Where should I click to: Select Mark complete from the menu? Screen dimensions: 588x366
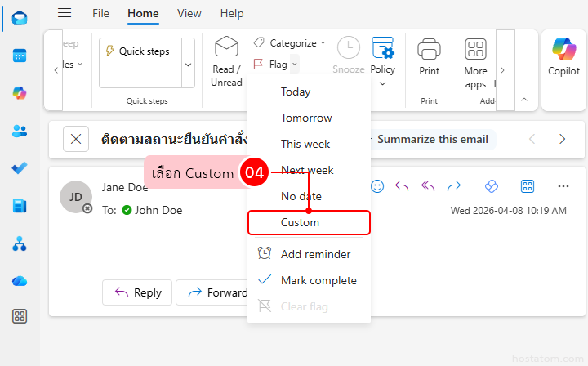(x=309, y=280)
